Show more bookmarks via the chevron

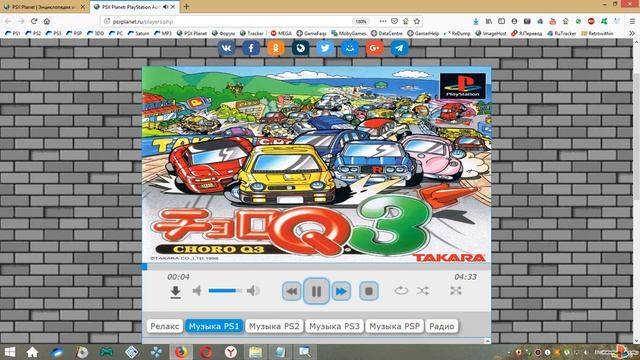[632, 33]
